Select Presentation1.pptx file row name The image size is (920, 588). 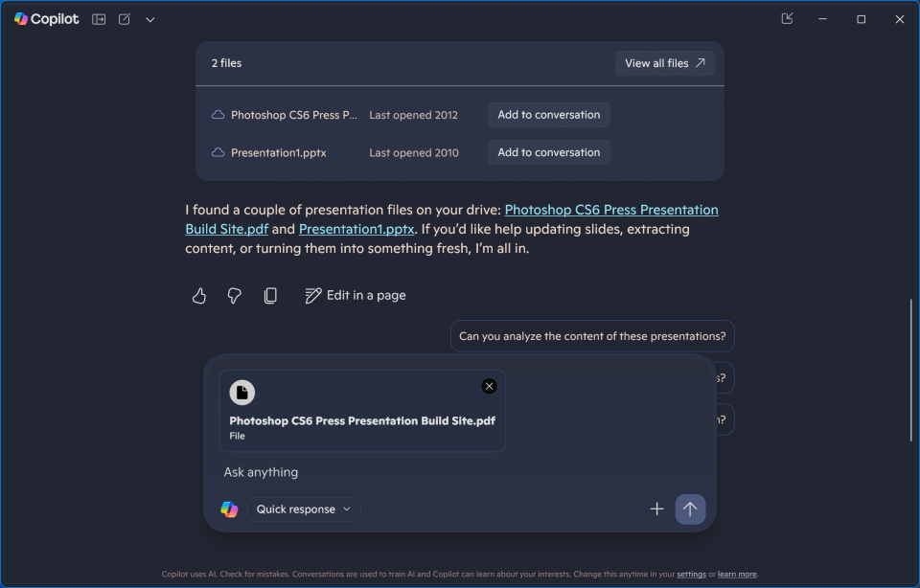[x=279, y=152]
